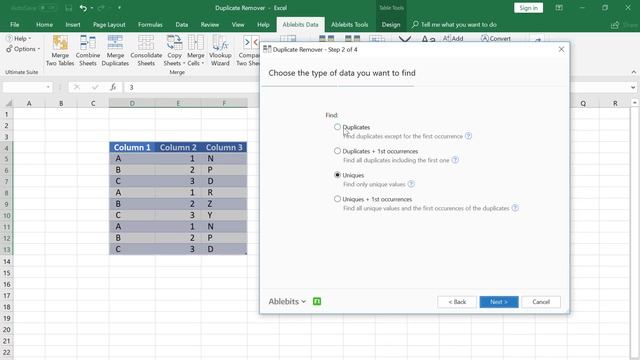The width and height of the screenshot is (640, 360).
Task: Open the Compare Two Sheets tool
Action: pos(248,51)
